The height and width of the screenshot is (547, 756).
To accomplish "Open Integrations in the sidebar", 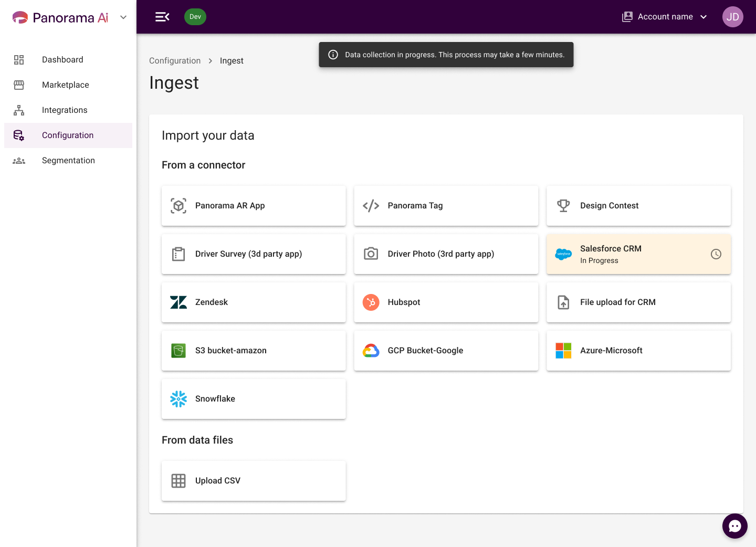I will [68, 110].
